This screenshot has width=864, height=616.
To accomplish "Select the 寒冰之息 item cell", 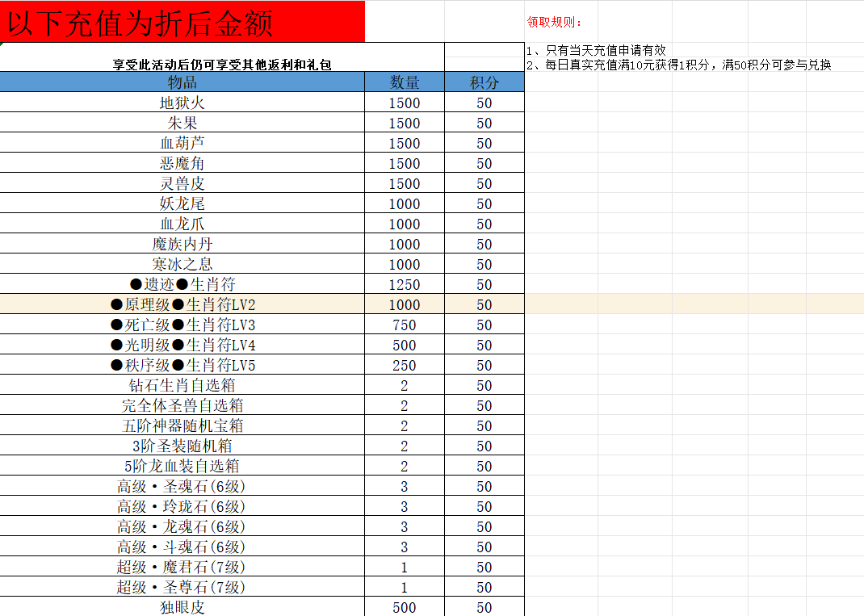I will (182, 264).
